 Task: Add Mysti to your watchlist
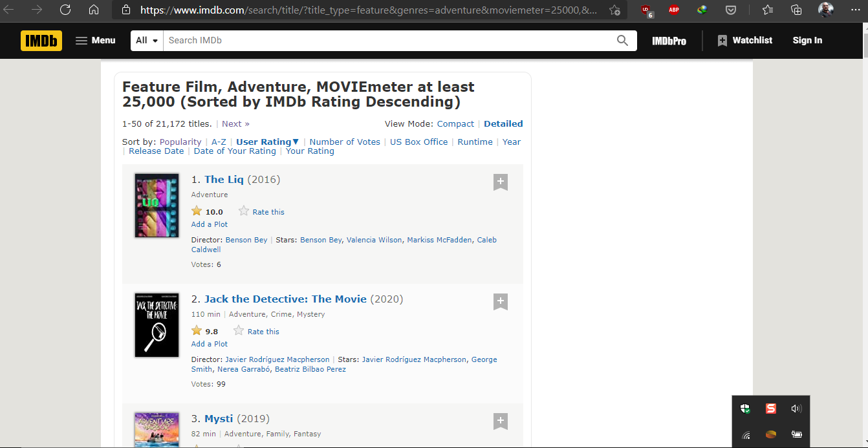500,421
